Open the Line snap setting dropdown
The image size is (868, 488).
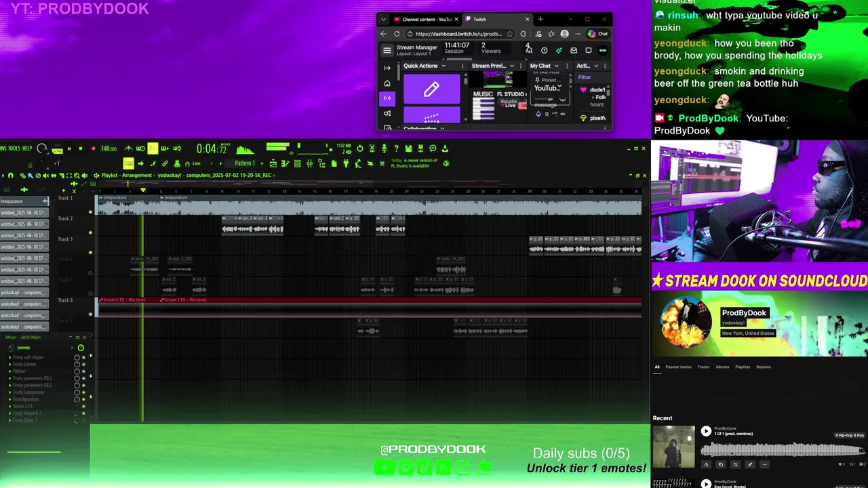pyautogui.click(x=197, y=163)
